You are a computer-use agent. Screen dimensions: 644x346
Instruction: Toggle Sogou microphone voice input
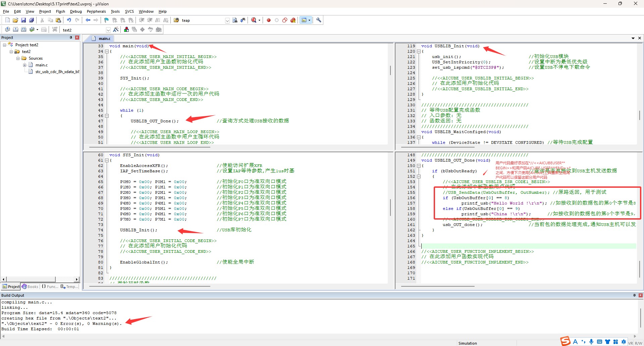tap(591, 342)
